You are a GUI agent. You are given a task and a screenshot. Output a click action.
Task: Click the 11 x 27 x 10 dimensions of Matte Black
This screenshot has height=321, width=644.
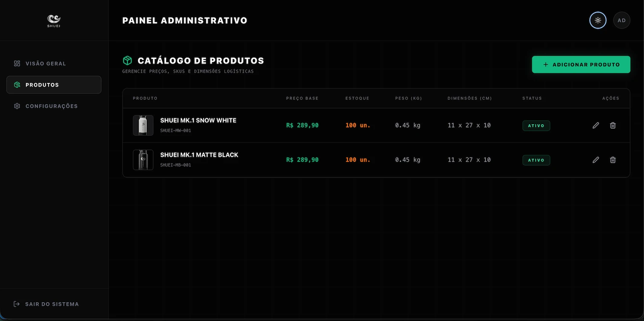(469, 160)
